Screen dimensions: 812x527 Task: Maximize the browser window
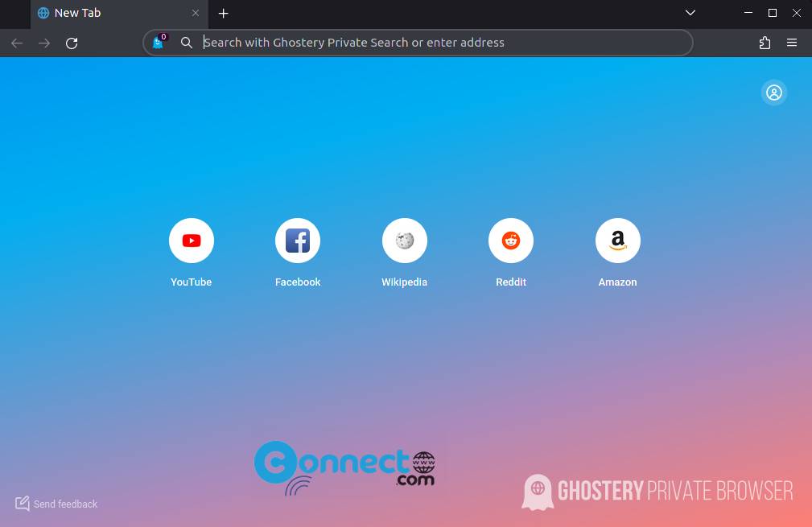tap(773, 13)
